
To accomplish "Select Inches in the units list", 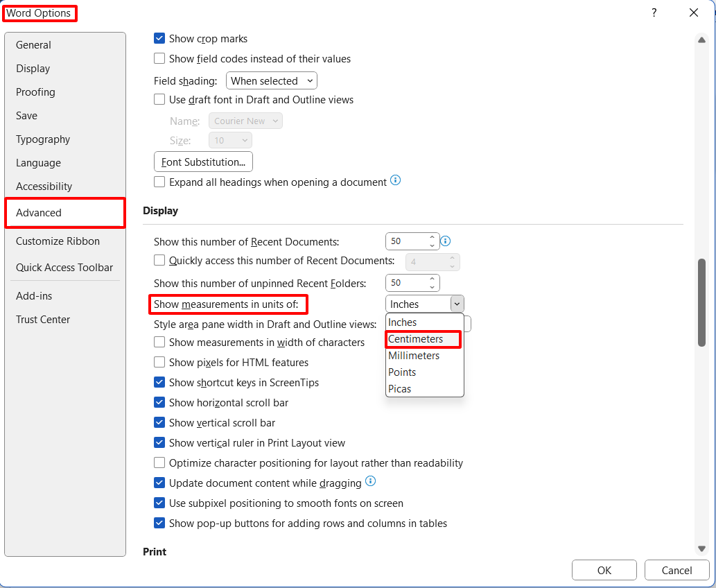I will pos(424,322).
